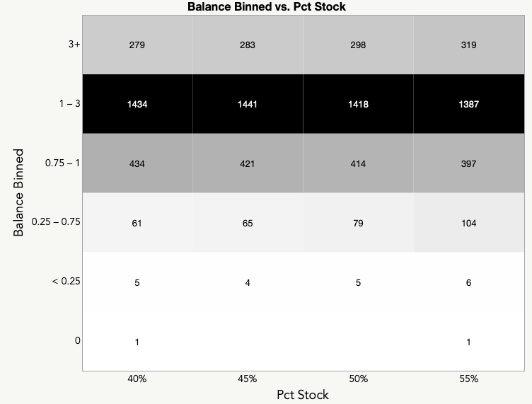Select the cell showing 298
532x404 pixels.
pos(358,45)
